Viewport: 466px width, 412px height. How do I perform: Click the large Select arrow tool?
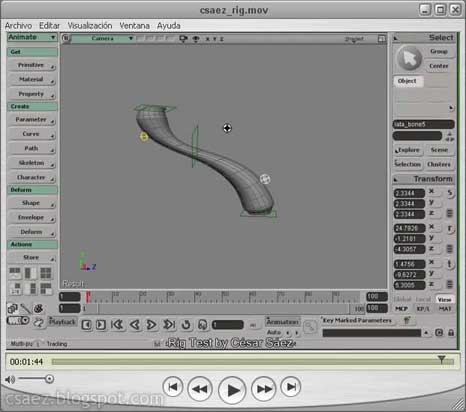(x=409, y=58)
